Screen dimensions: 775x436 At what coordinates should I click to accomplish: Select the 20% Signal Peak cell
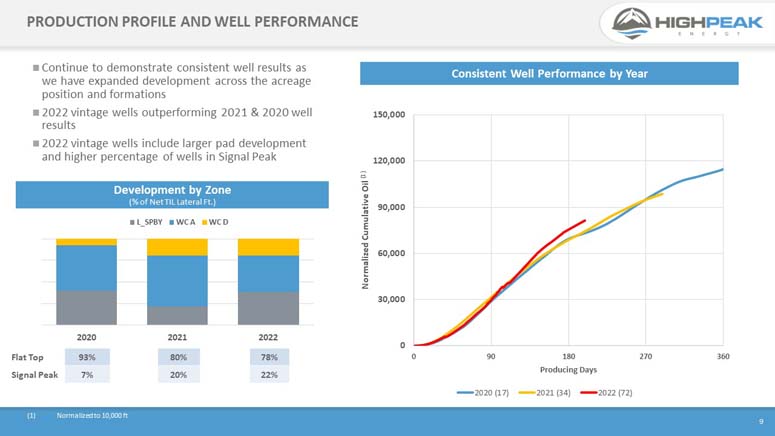point(178,374)
